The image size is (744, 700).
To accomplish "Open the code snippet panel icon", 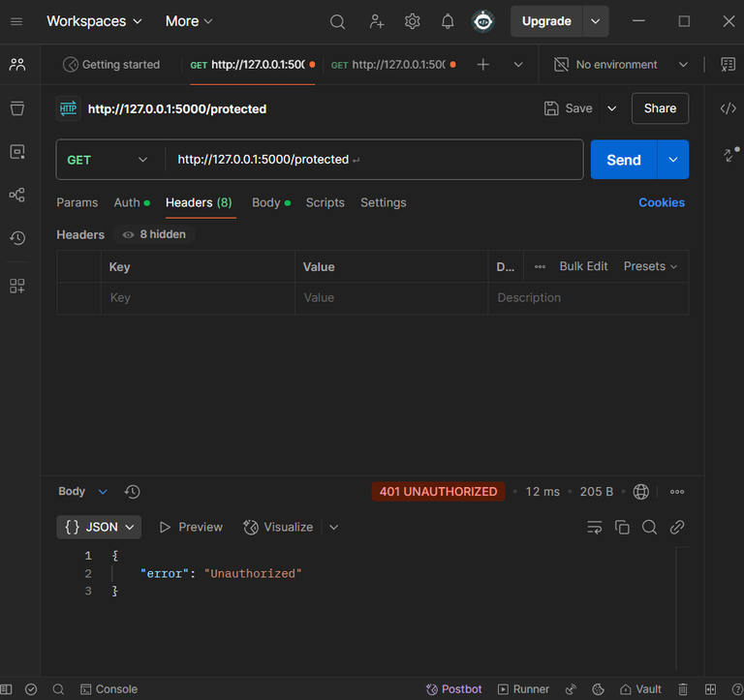I will (728, 108).
